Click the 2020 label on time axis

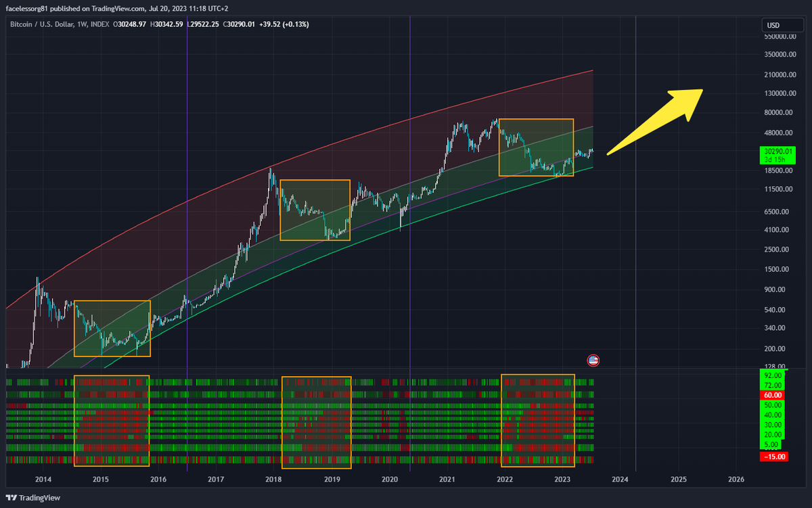tap(389, 479)
